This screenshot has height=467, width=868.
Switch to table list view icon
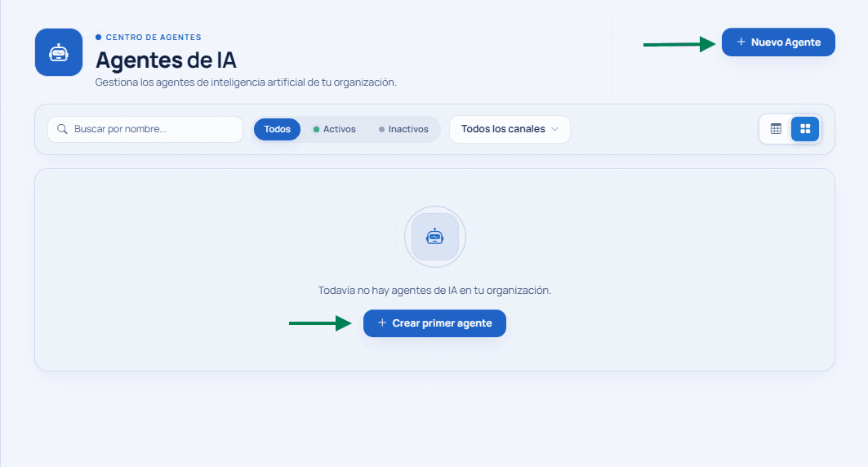point(776,129)
